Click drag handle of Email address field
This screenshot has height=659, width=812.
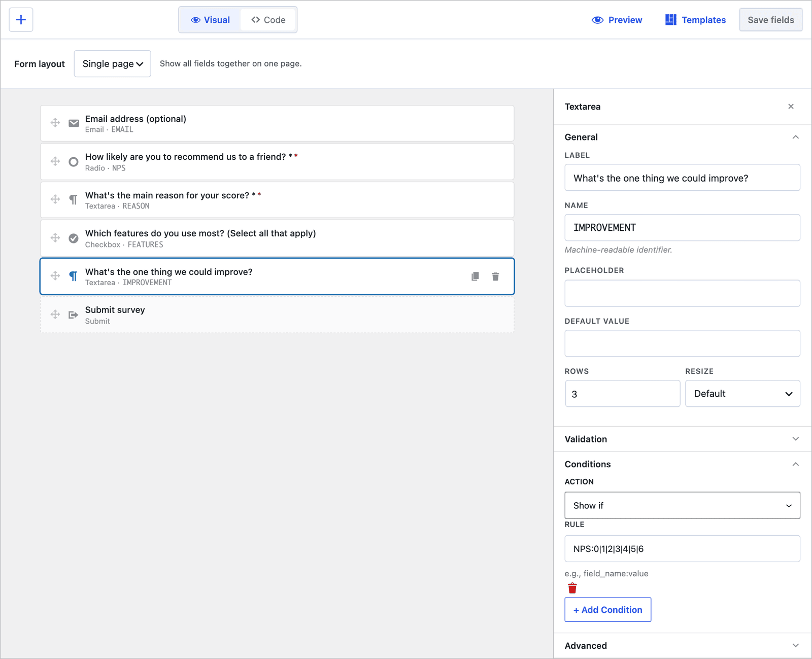[x=55, y=123]
